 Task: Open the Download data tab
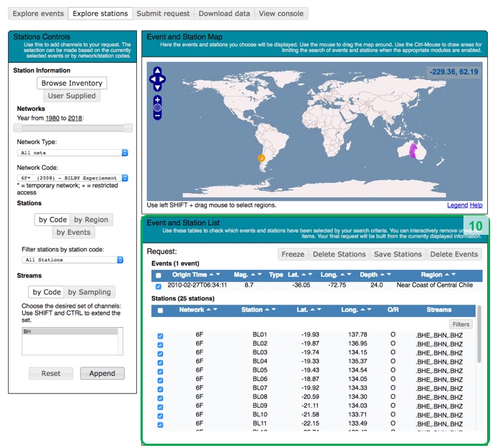point(224,13)
